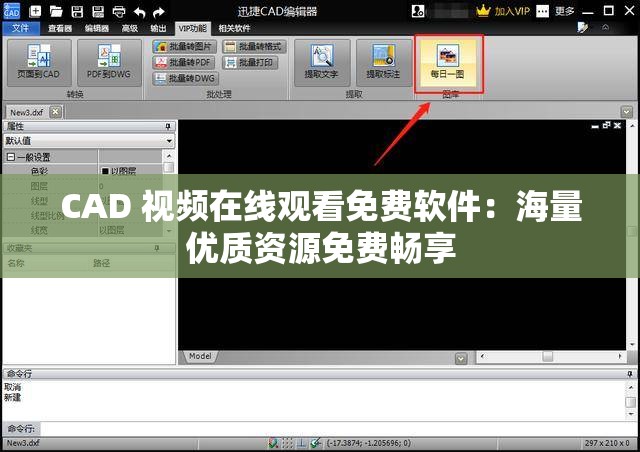Select the VIP功能 tab
This screenshot has height=452, width=640.
(x=193, y=28)
